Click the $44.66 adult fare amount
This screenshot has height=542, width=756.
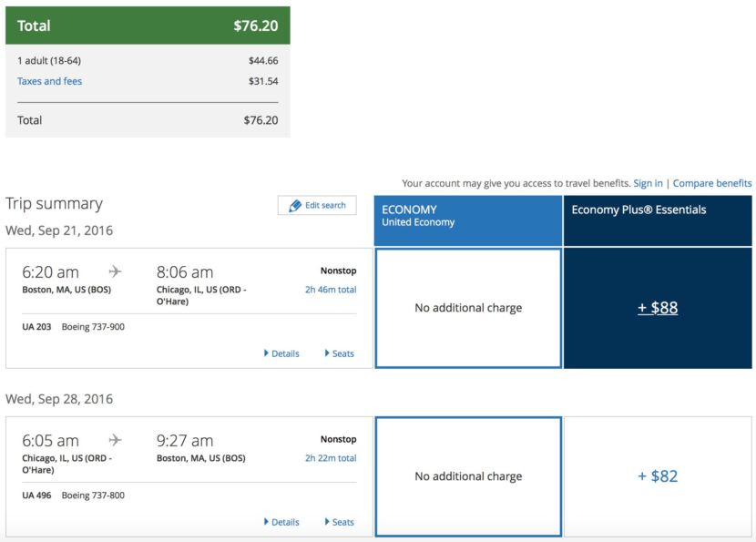263,60
